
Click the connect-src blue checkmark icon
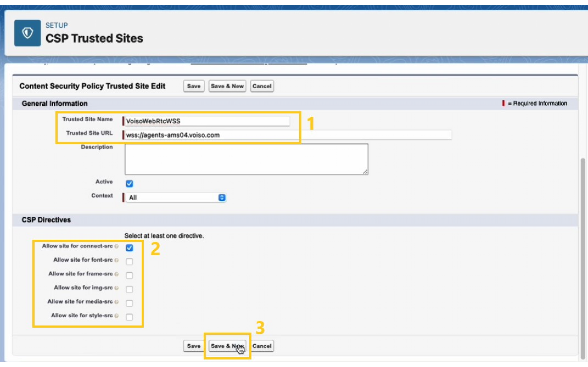pos(129,248)
